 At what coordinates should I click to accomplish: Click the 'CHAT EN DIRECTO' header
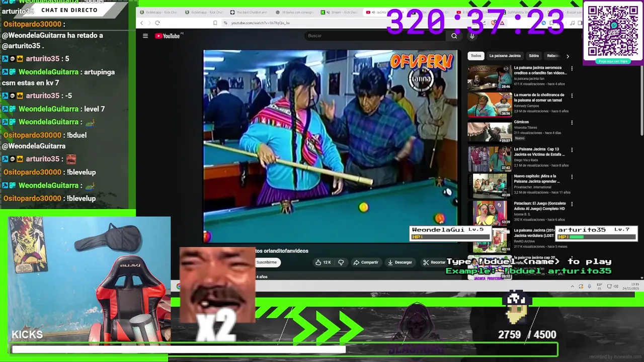click(69, 10)
